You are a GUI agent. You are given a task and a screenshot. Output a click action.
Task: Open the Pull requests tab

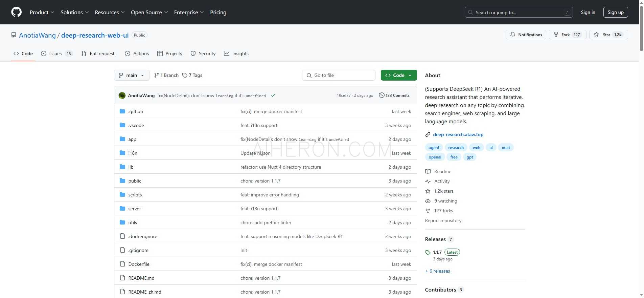99,54
